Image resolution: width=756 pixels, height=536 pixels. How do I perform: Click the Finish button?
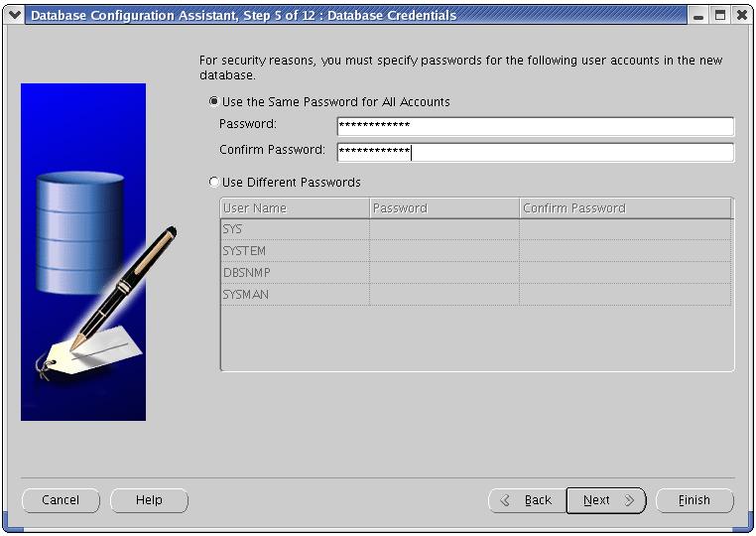click(694, 500)
